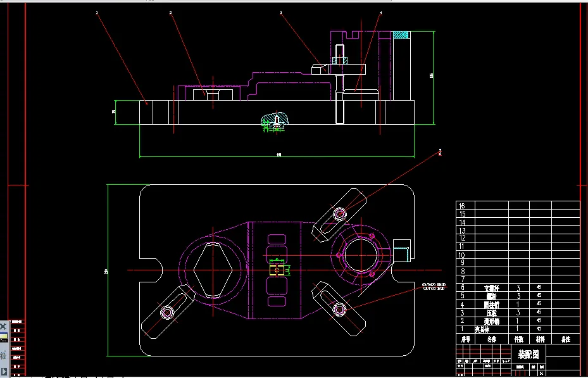Select the 压板 part name in row 3
The height and width of the screenshot is (378, 588).
click(x=491, y=313)
